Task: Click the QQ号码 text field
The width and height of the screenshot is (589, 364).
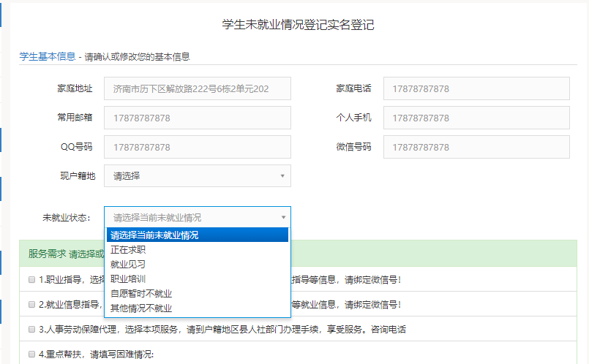Action: pos(198,147)
